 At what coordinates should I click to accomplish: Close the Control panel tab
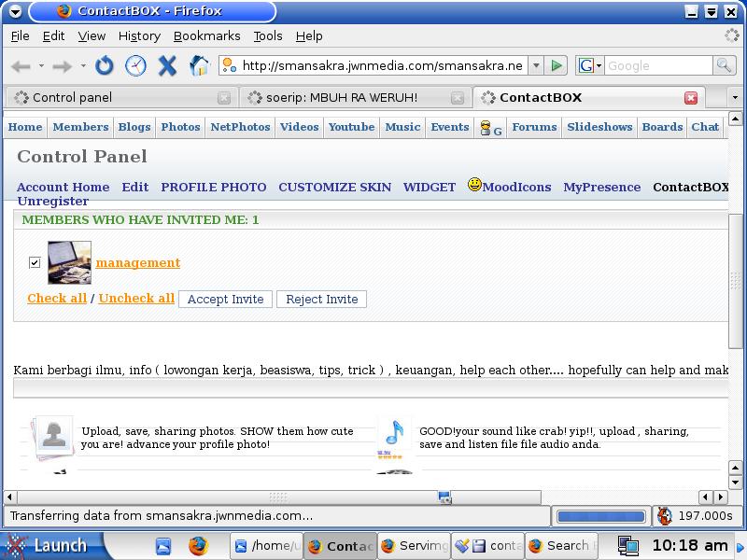pyautogui.click(x=223, y=98)
